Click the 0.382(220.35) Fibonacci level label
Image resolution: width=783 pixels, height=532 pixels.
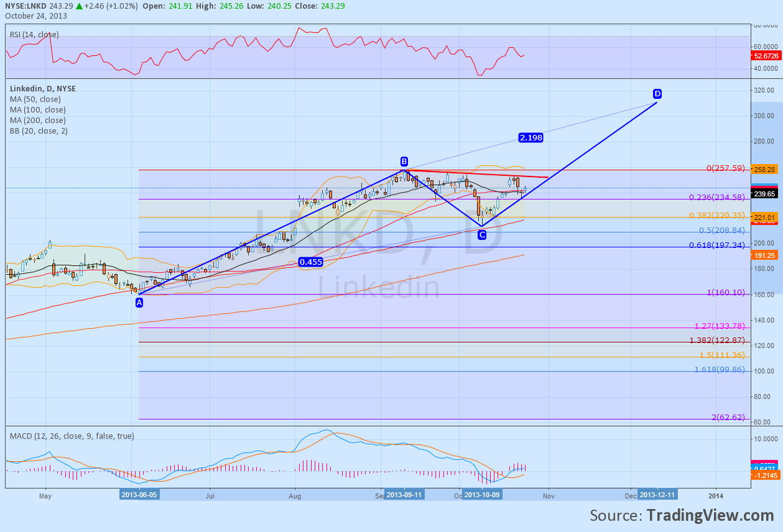(717, 215)
